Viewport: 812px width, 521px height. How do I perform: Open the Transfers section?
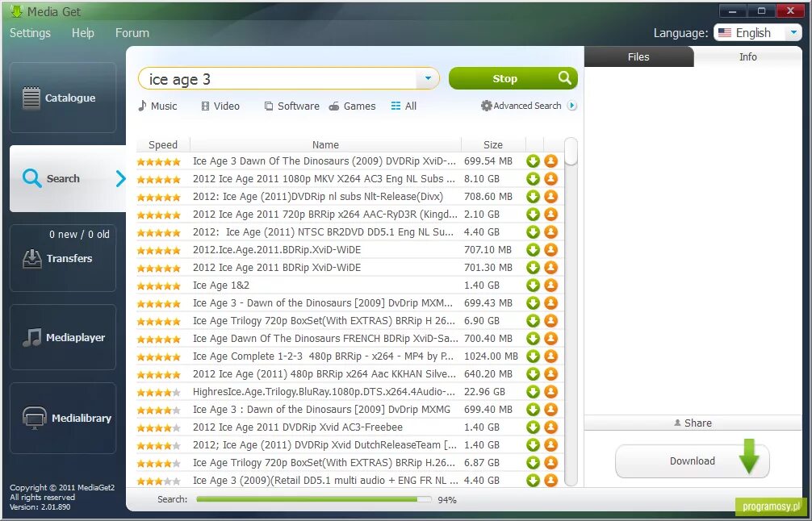coord(63,258)
